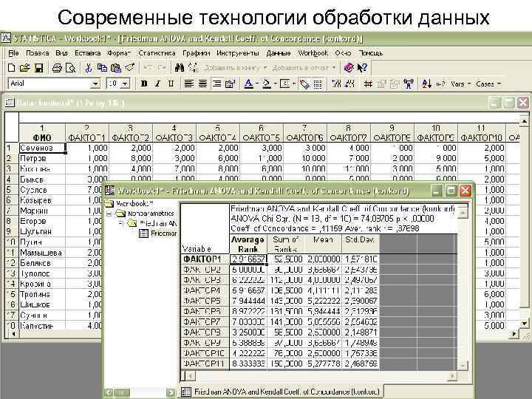This screenshot has height=399, width=532.
Task: Click the New document icon
Action: pos(11,68)
